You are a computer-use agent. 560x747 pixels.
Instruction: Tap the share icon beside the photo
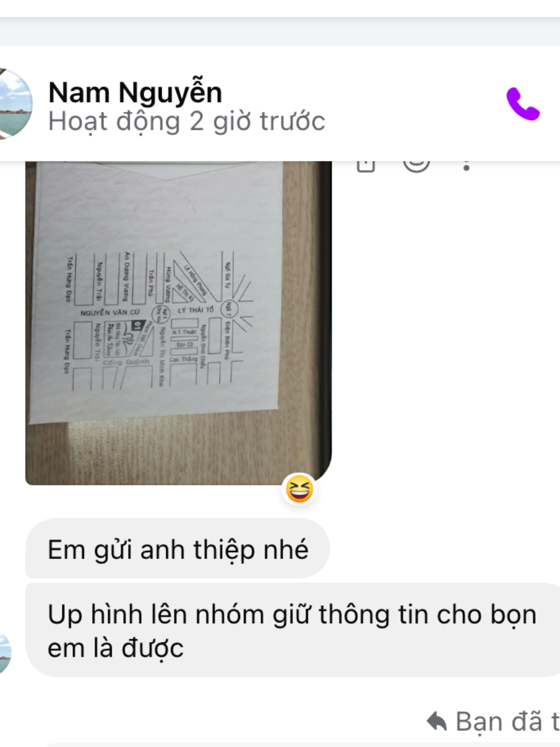click(x=366, y=164)
